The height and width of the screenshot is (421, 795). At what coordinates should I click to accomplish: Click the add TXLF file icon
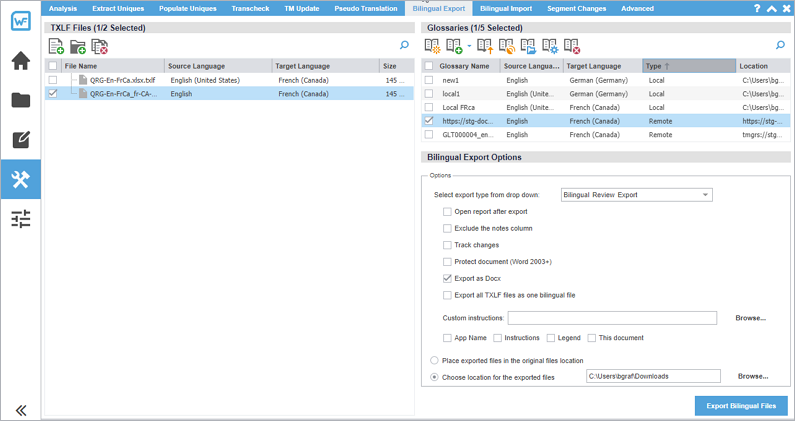tap(57, 46)
